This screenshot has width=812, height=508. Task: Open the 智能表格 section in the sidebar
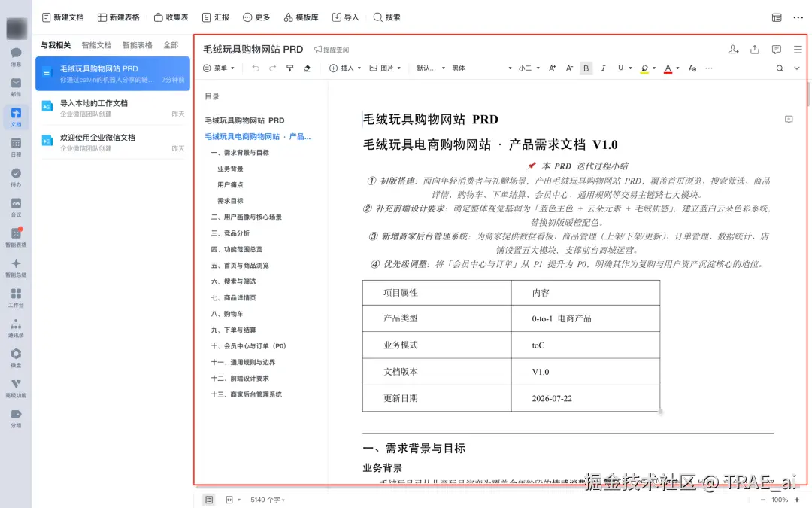[16, 237]
